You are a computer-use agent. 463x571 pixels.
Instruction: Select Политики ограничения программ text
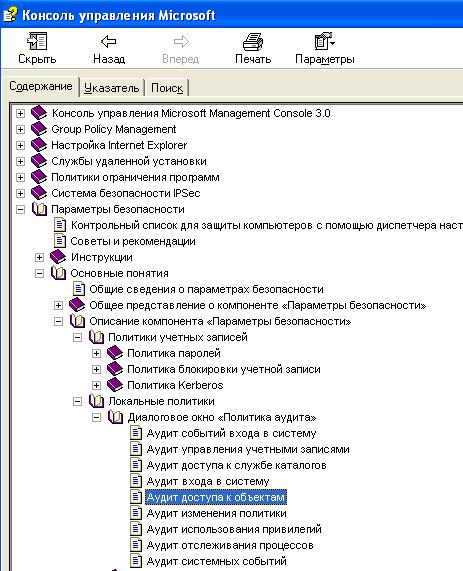[x=135, y=177]
